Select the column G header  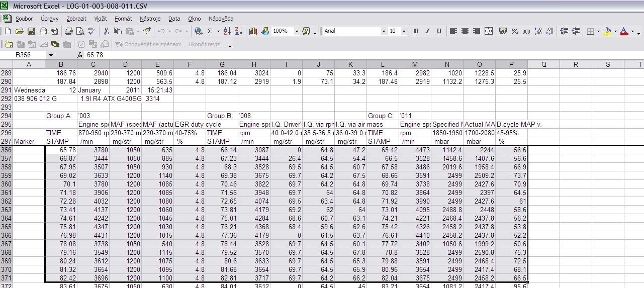(222, 64)
